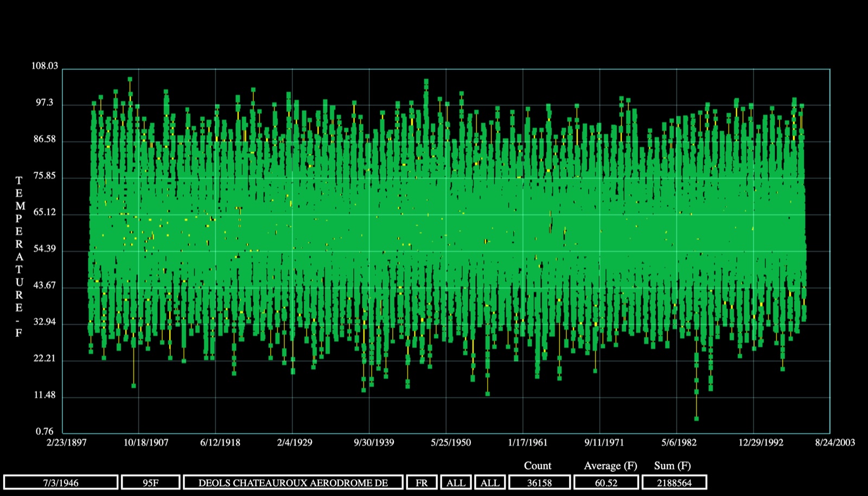Select the temperature field showing 95F
This screenshot has width=868, height=496.
point(151,482)
